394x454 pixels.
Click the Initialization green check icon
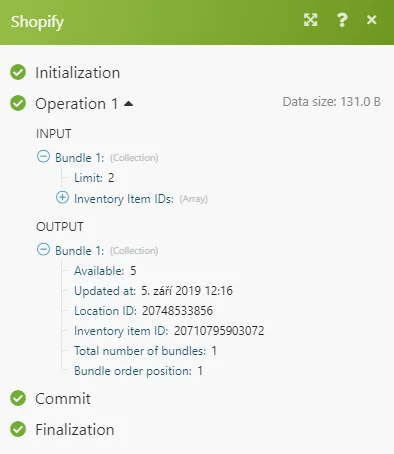tap(18, 72)
